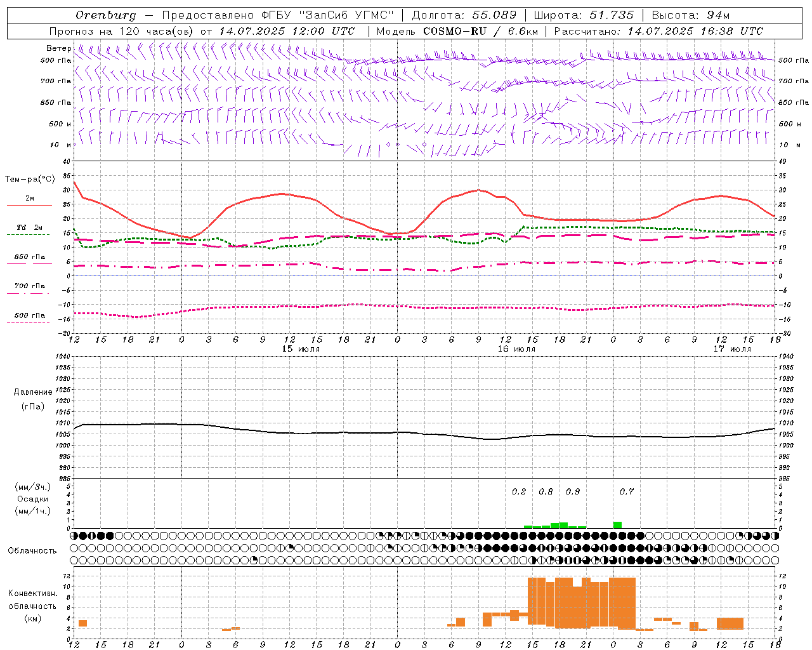Viewport: 812px width, 650px height.
Task: Click the '17 июля' date label
Action: pos(732,349)
